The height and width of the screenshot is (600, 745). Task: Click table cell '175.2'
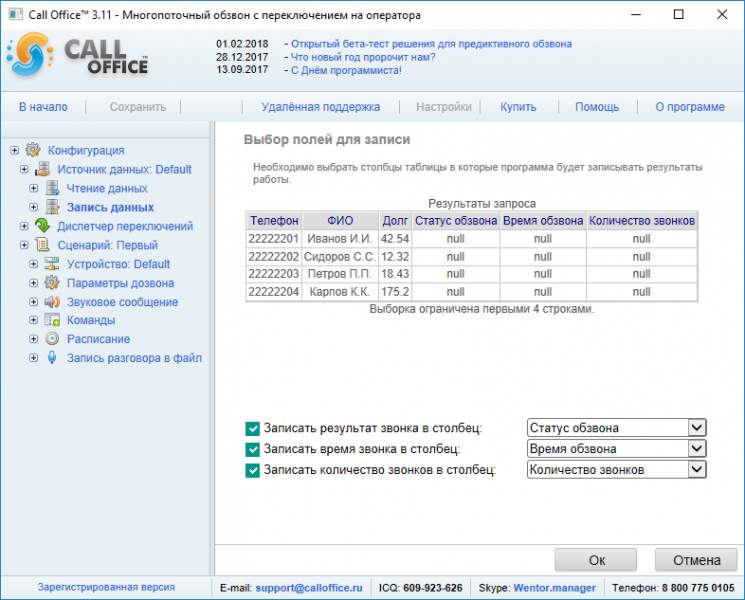click(395, 292)
